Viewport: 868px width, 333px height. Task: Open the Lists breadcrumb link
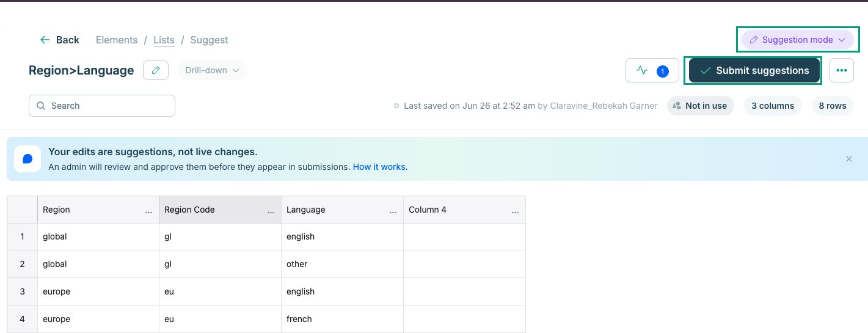[164, 40]
